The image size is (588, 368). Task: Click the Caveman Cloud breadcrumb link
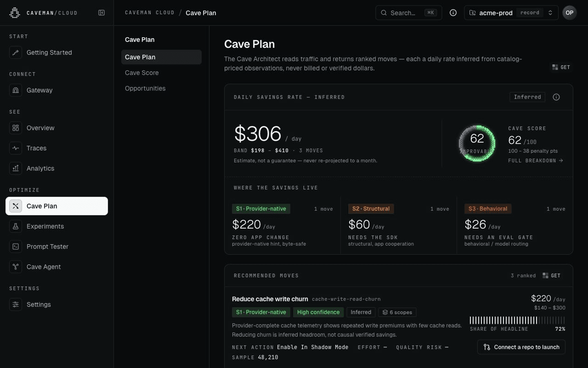(x=149, y=13)
